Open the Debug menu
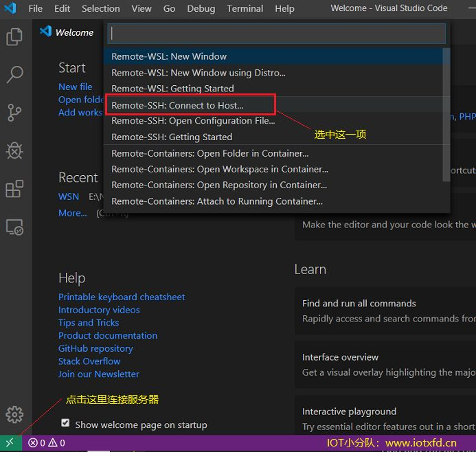Viewport: 476px width, 452px height. 201,8
